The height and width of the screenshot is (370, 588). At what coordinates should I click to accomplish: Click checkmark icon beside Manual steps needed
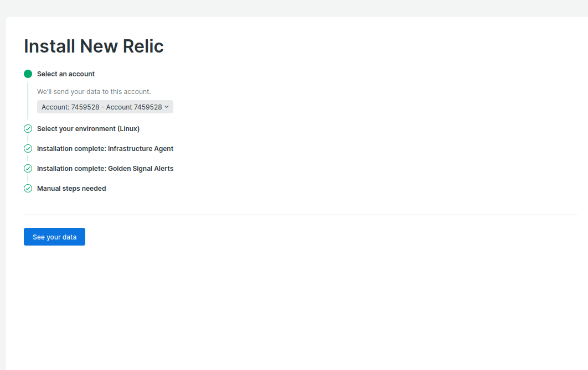point(28,189)
